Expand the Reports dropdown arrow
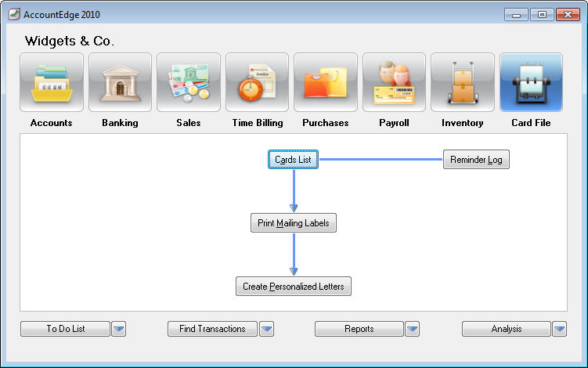 tap(413, 329)
